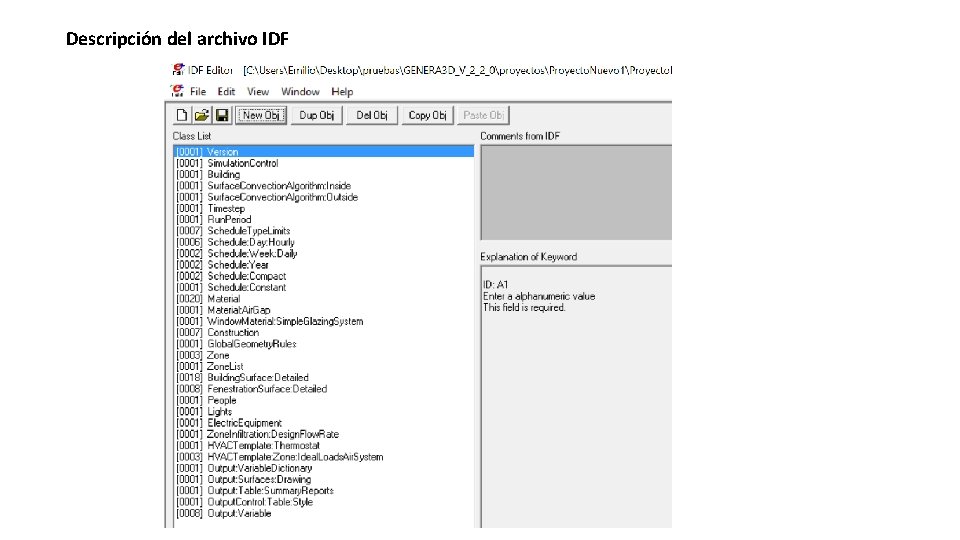Image resolution: width=960 pixels, height=540 pixels.
Task: Select the Schedule:Year row
Action: (x=324, y=264)
